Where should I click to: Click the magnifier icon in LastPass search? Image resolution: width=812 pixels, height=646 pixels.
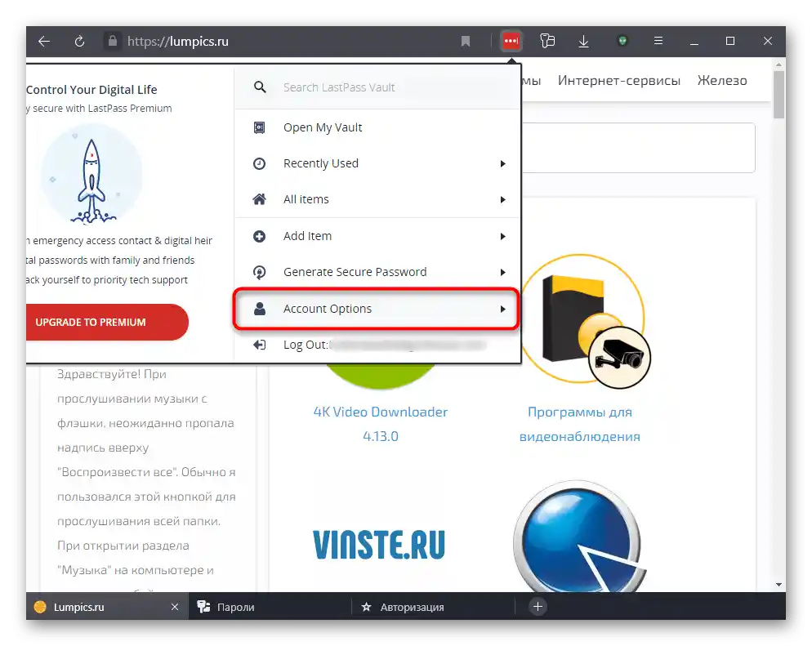(x=260, y=87)
